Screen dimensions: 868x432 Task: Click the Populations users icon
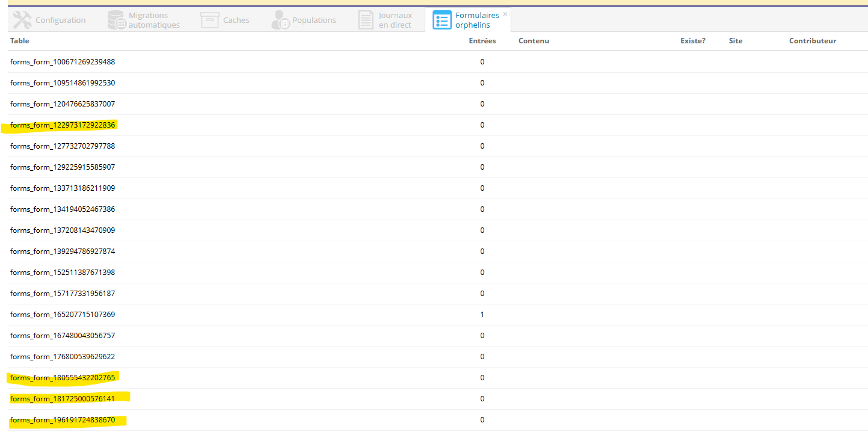[280, 20]
